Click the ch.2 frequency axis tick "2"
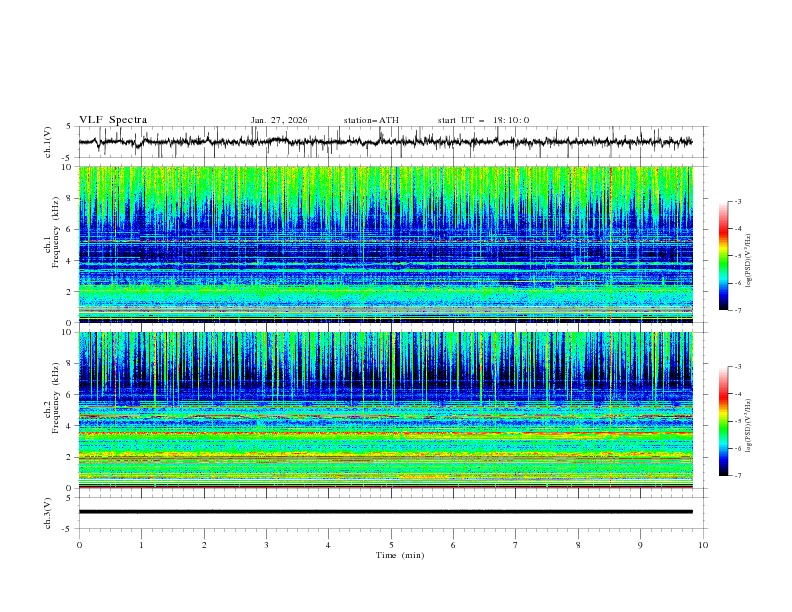Viewport: 792px width, 612px height. (x=71, y=457)
